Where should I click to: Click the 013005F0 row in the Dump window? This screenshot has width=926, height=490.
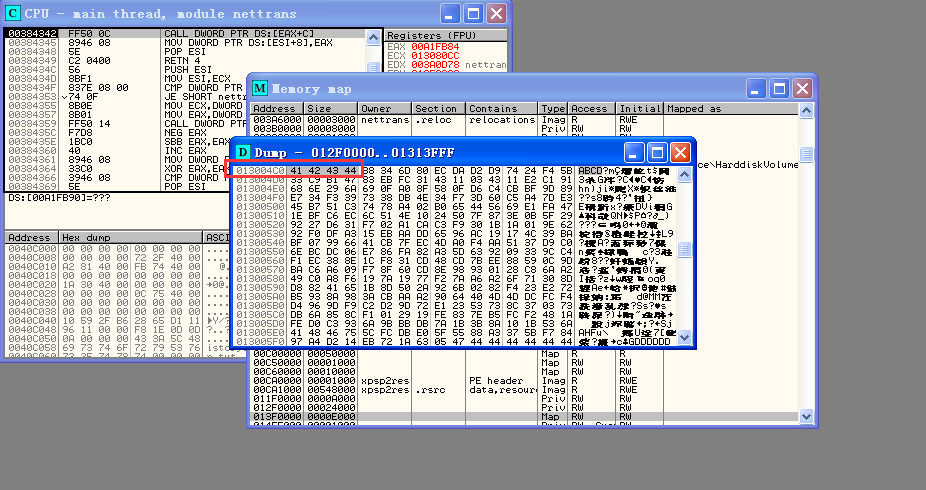(454, 341)
